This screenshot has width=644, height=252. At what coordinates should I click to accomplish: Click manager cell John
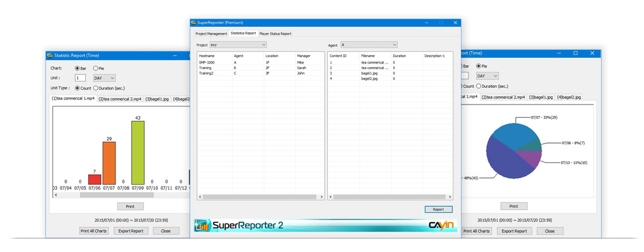[x=301, y=73]
